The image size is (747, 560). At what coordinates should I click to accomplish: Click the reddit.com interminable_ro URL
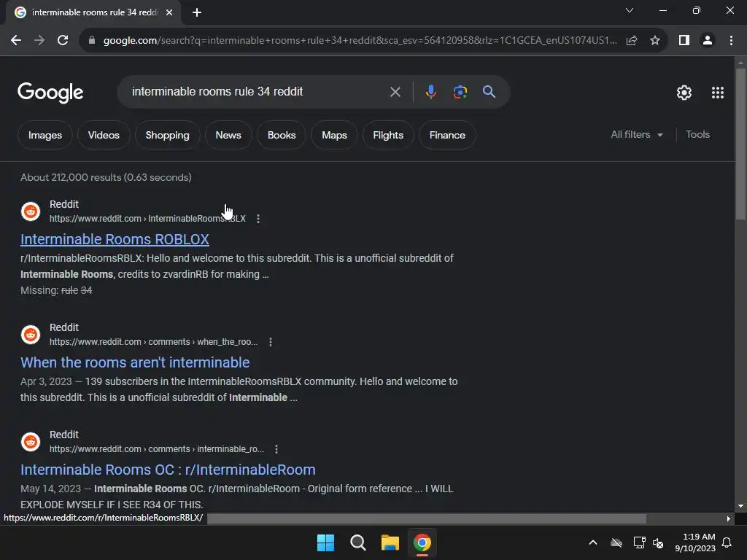[x=157, y=449]
